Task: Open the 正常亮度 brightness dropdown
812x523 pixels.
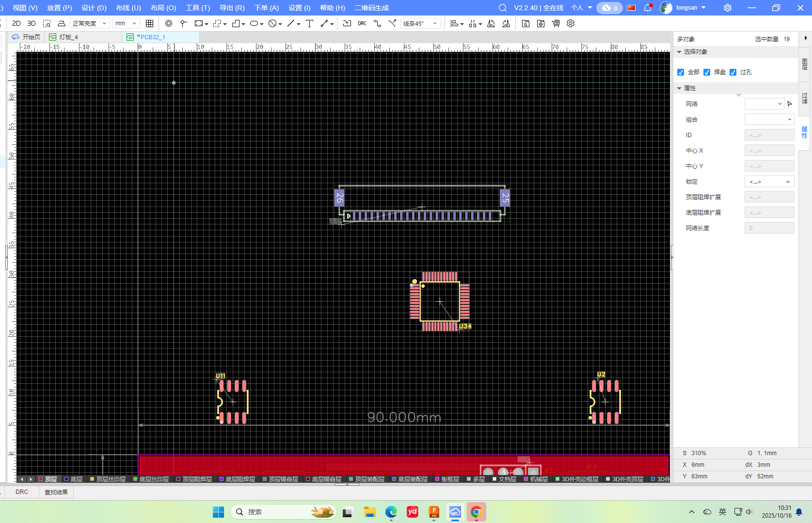Action: click(90, 23)
